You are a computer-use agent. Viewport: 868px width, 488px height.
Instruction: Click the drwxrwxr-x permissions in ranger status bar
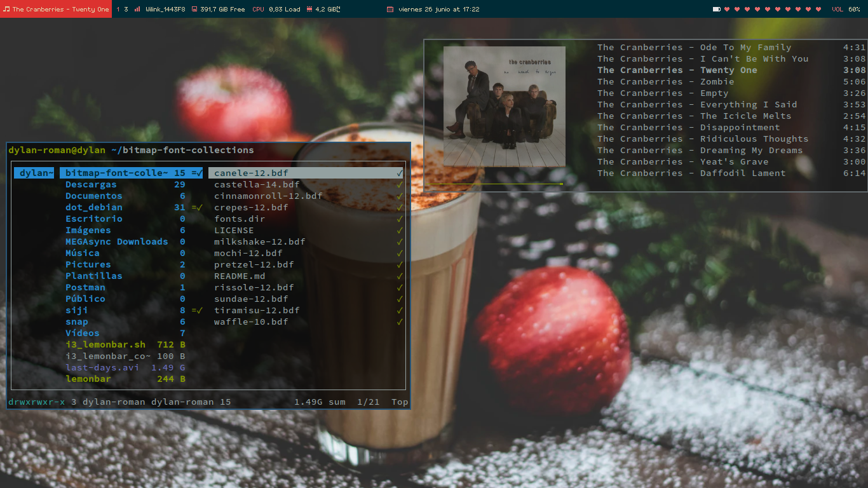click(x=37, y=402)
